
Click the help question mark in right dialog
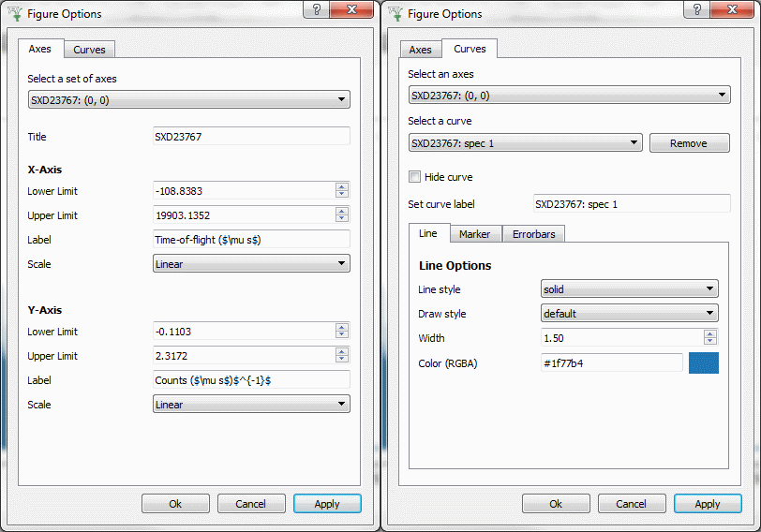(x=696, y=10)
